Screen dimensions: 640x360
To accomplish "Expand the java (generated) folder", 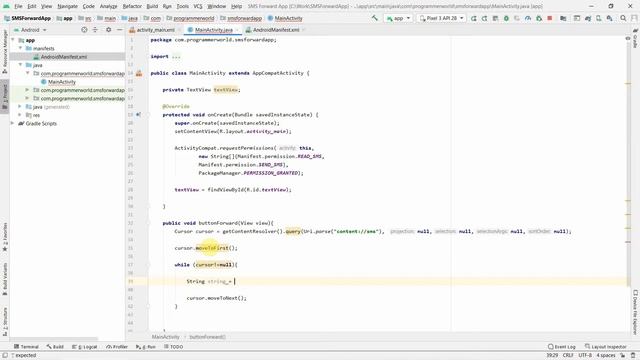I will tap(20, 107).
